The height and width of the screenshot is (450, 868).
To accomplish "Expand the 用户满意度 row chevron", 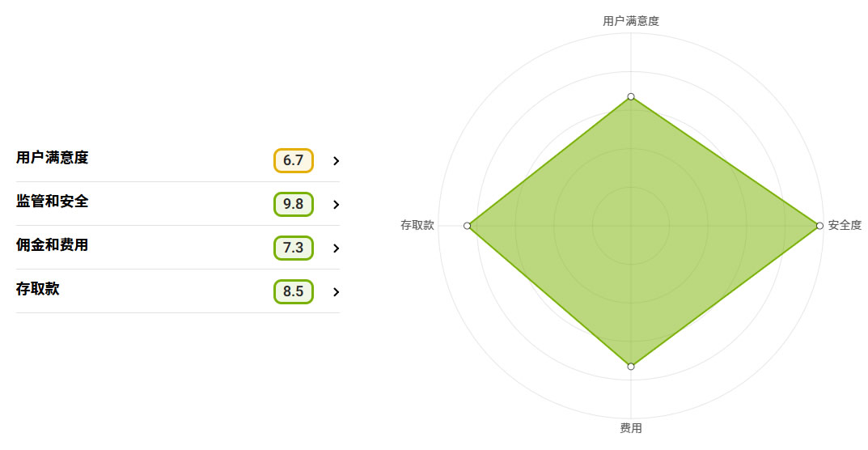I will pyautogui.click(x=336, y=161).
